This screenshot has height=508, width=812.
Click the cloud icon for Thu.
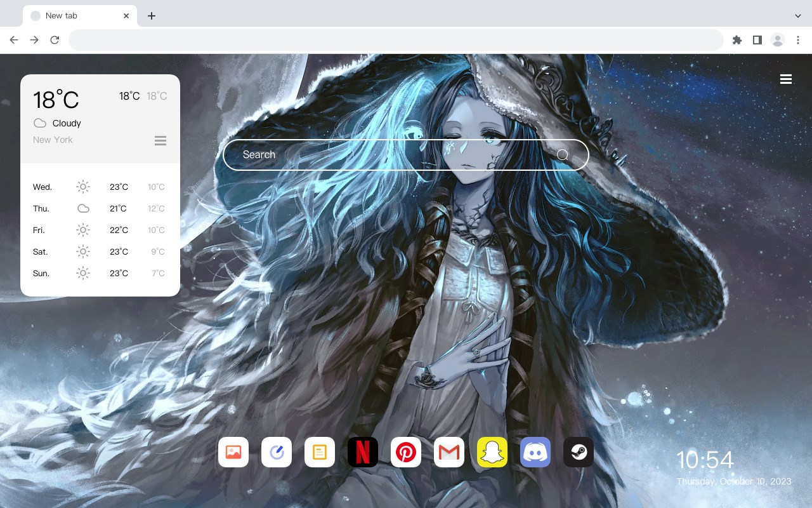coord(83,208)
